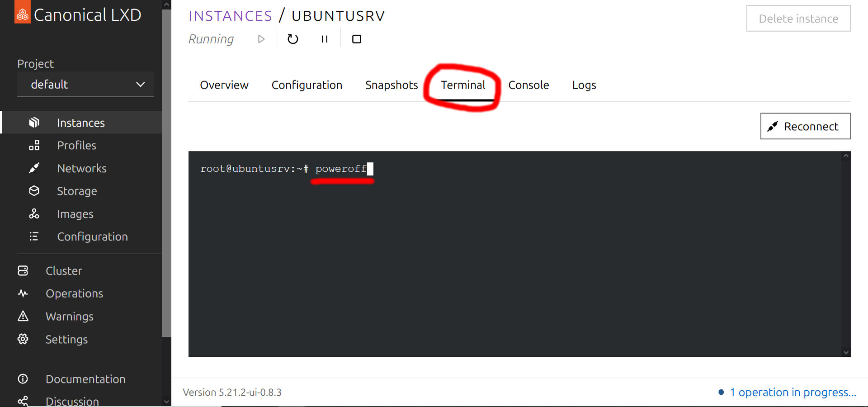Switch to the Logs tab
Viewport: 868px width, 407px height.
(584, 85)
